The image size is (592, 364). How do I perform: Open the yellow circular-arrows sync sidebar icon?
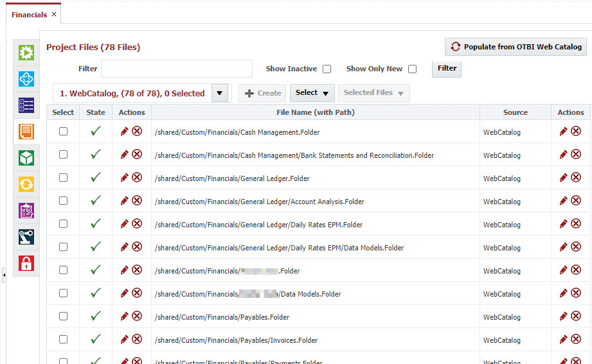pyautogui.click(x=26, y=184)
